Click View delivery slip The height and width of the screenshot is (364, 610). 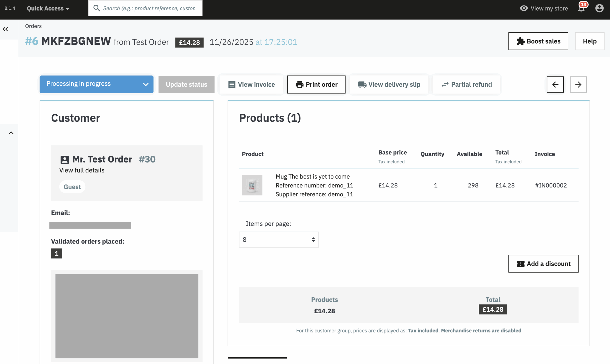389,84
